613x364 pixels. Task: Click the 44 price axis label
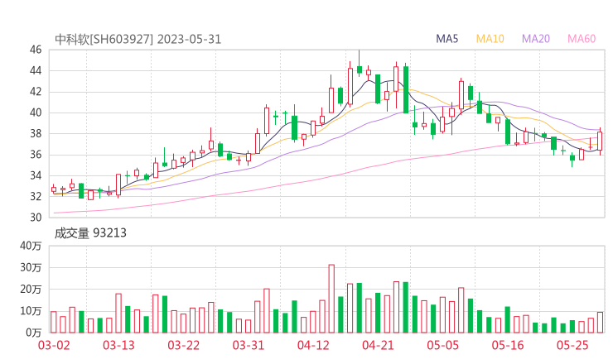tap(36, 70)
